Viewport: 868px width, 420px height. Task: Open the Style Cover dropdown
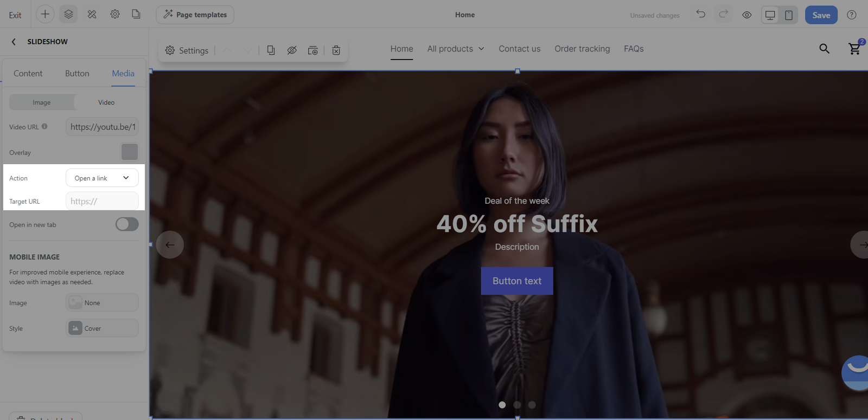(x=102, y=328)
